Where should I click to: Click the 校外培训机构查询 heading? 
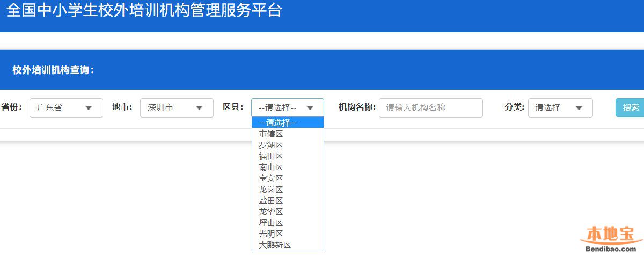[54, 70]
